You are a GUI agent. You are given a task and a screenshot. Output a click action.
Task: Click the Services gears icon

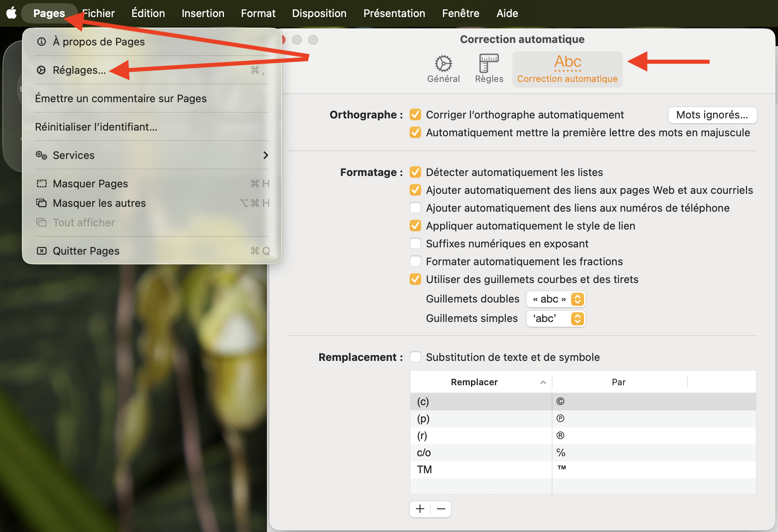pos(41,155)
